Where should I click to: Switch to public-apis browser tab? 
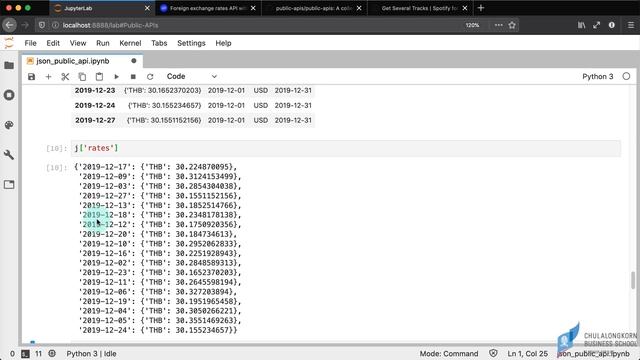pos(313,8)
